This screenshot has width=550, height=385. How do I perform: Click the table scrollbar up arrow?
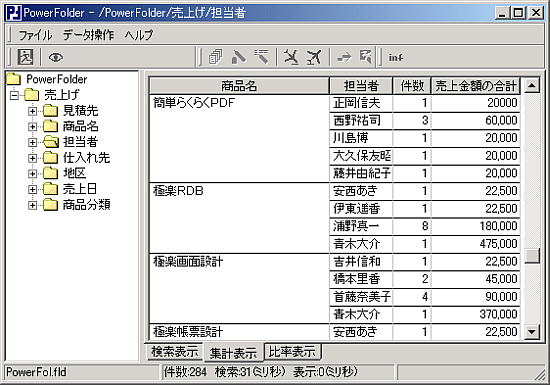(532, 85)
